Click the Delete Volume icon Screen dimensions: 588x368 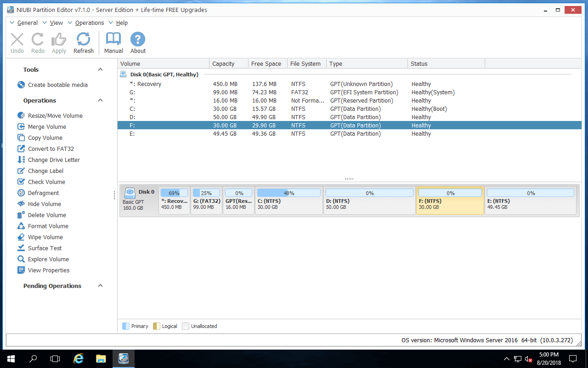click(x=21, y=215)
